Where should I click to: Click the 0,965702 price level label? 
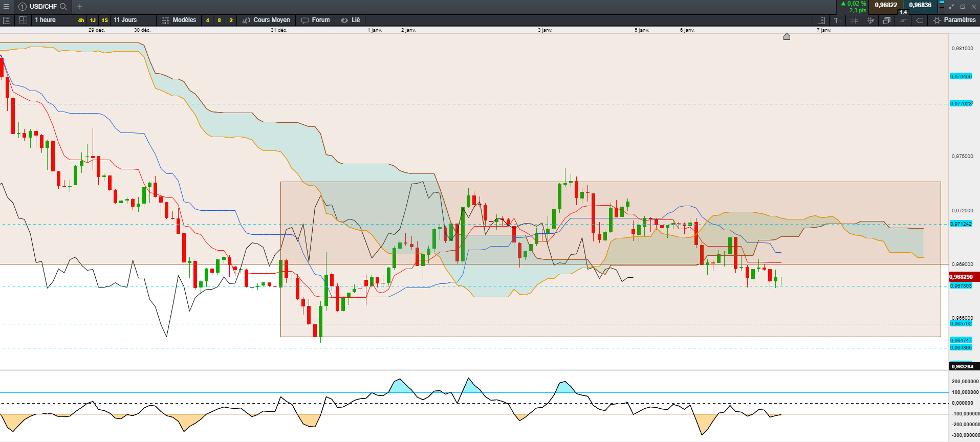coord(961,323)
